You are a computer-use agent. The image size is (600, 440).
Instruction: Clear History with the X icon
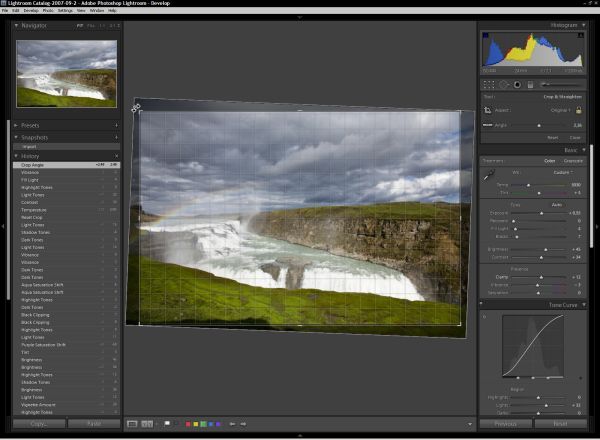click(x=116, y=156)
